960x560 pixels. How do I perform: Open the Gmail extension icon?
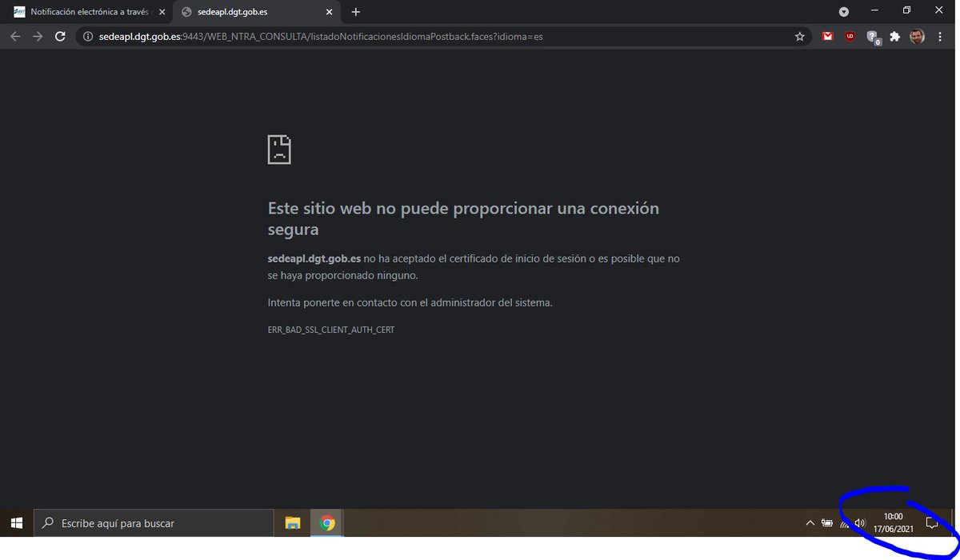click(x=828, y=37)
